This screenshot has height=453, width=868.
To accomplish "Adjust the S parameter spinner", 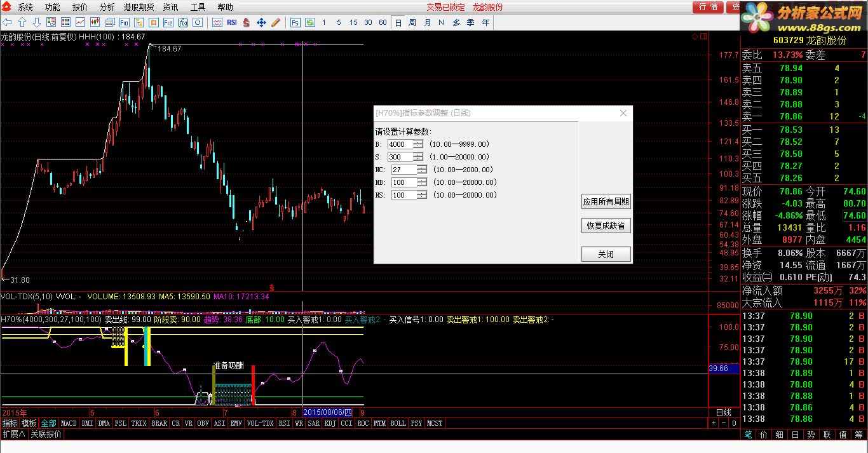I will (x=417, y=157).
